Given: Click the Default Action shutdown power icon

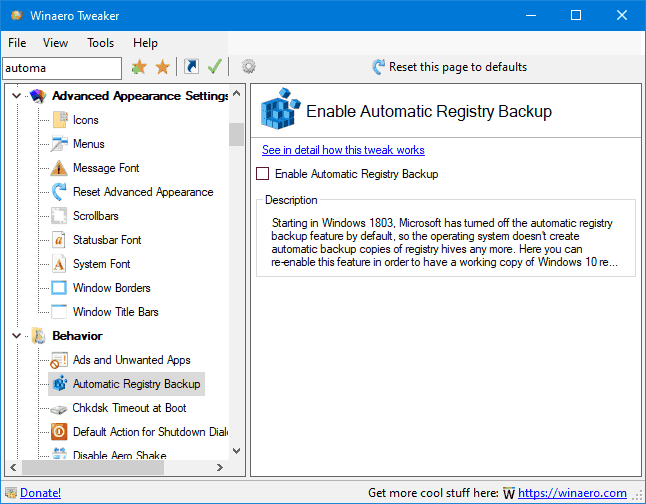Looking at the screenshot, I should tap(59, 431).
